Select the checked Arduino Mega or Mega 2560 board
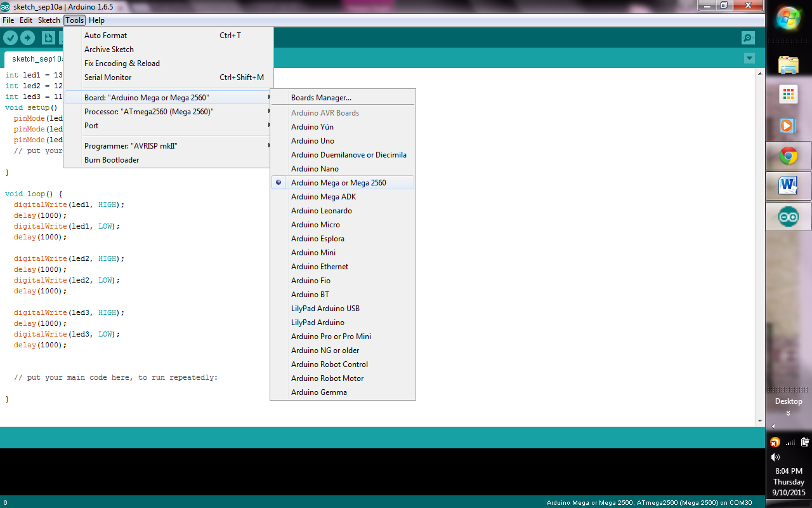Viewport: 812px width, 508px height. [343, 183]
